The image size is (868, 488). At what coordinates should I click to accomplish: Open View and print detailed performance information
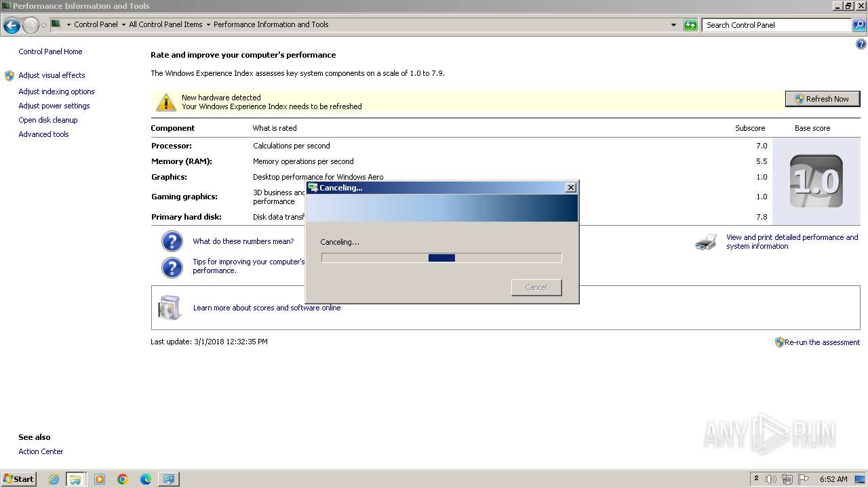click(792, 242)
